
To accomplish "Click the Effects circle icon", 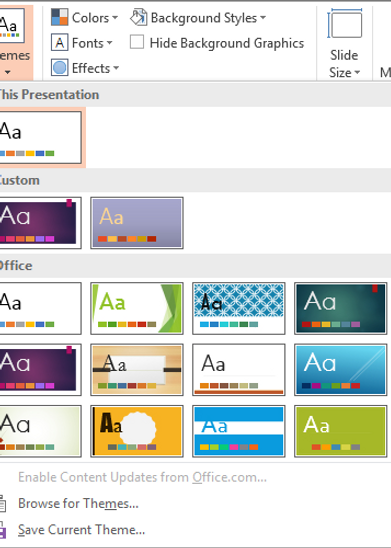I will pyautogui.click(x=59, y=68).
